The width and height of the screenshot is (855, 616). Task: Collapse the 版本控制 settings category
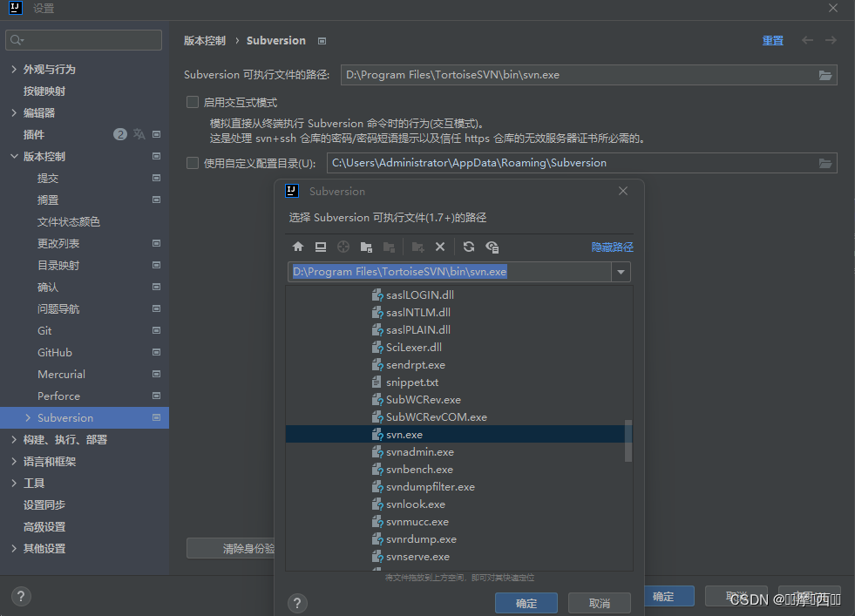point(14,157)
